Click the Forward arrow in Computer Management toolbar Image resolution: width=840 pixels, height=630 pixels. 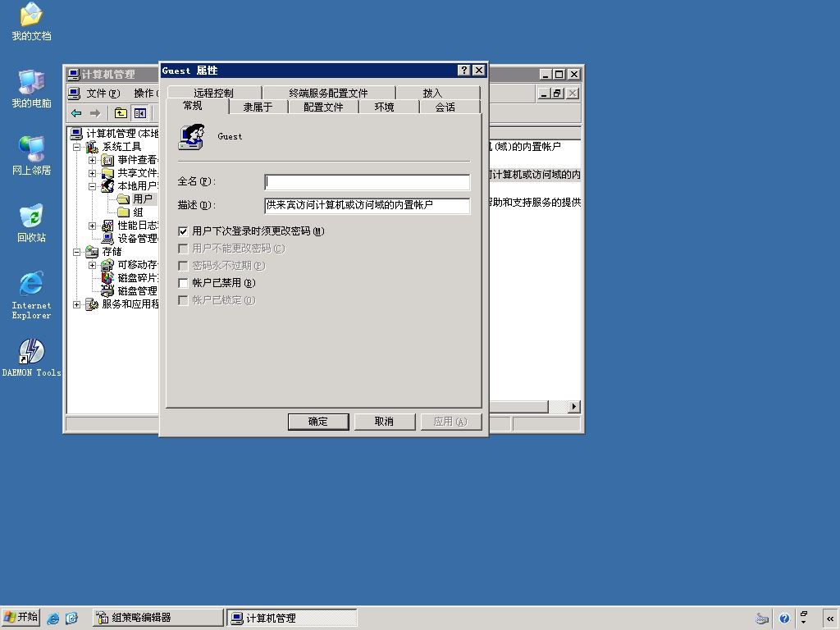click(95, 113)
